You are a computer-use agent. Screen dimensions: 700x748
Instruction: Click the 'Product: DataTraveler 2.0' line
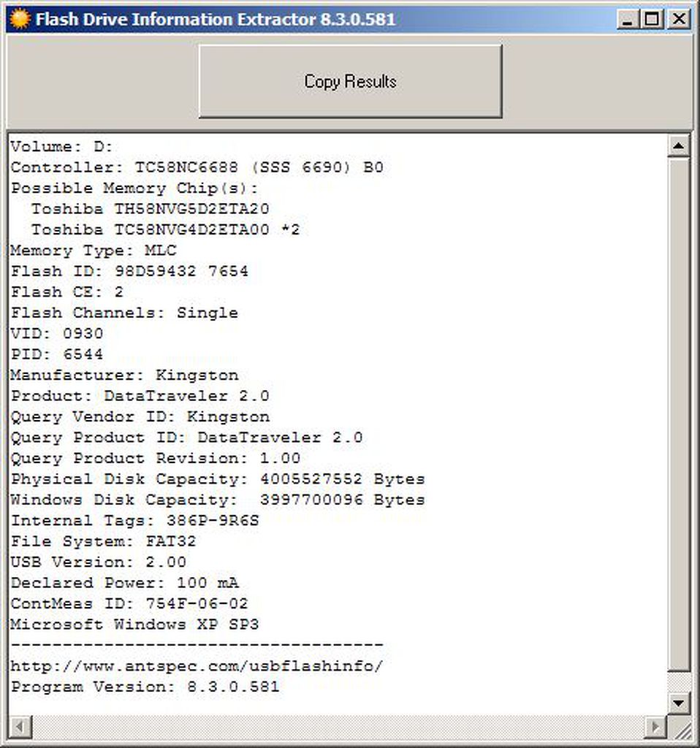click(140, 396)
